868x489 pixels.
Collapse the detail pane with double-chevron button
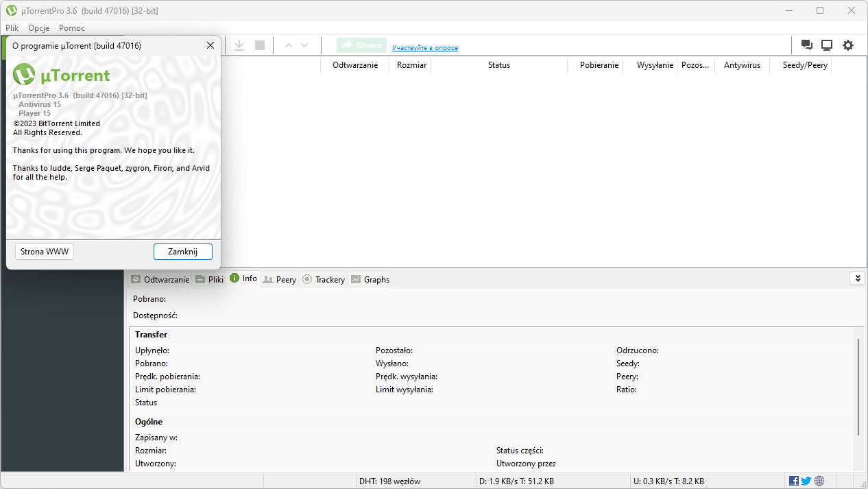pos(857,278)
